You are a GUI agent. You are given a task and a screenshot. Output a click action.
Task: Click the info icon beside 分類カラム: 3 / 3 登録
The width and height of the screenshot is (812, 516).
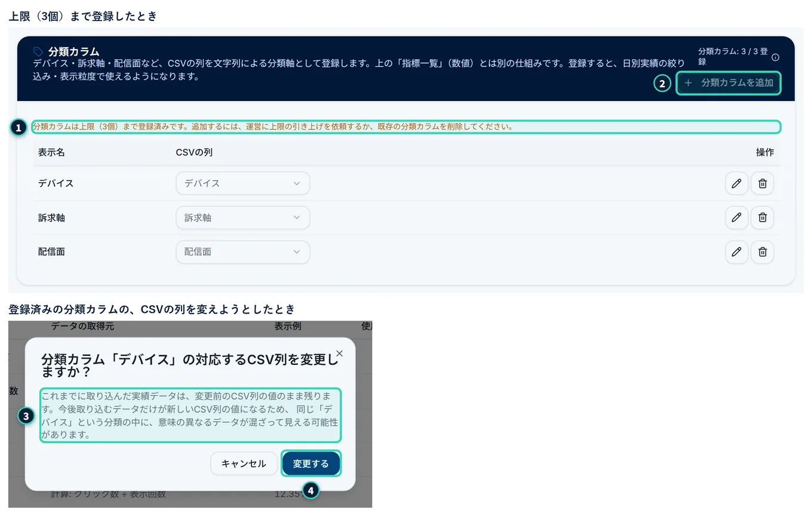pos(776,57)
